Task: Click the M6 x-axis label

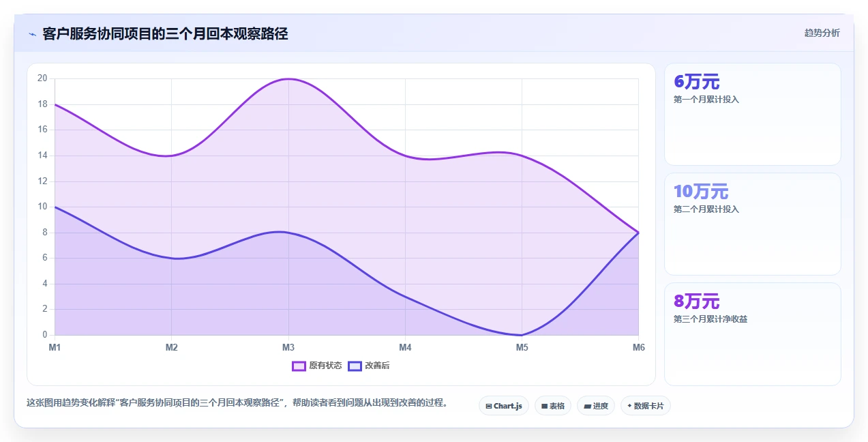Action: pos(638,348)
